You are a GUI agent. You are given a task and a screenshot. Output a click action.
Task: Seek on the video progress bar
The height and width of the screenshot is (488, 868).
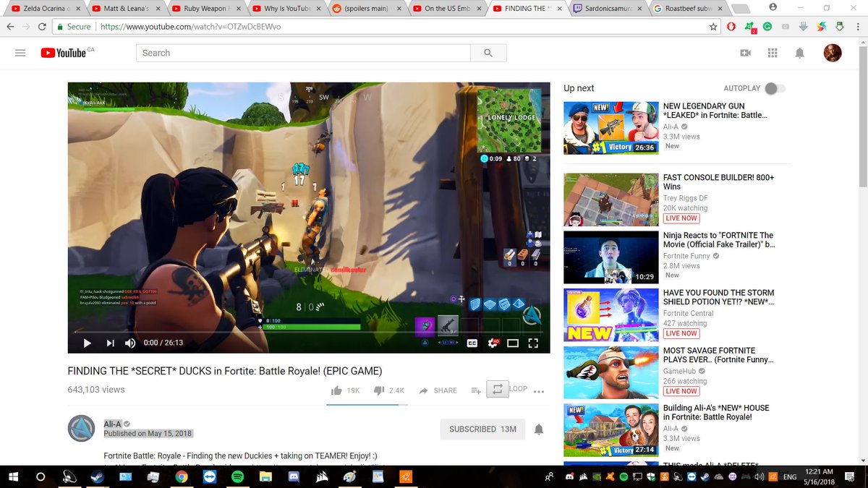309,332
